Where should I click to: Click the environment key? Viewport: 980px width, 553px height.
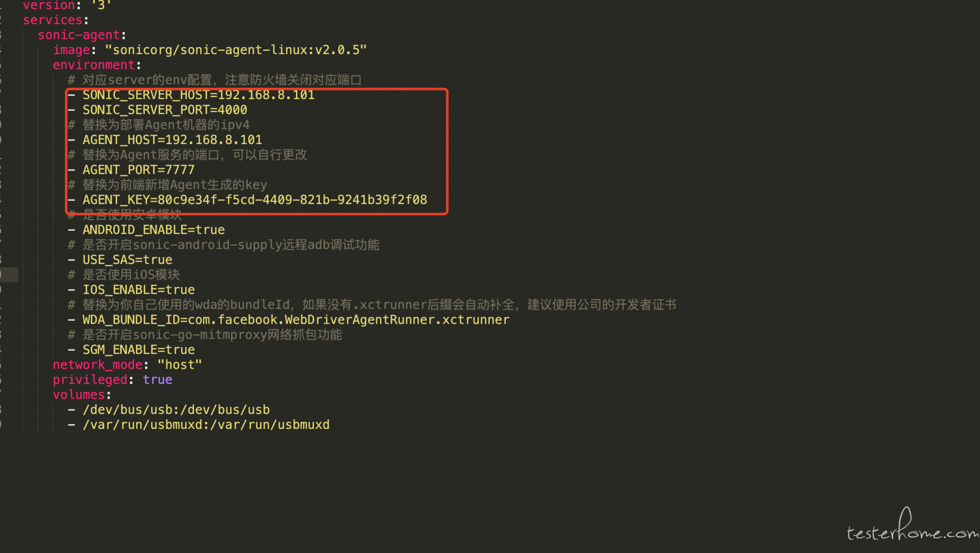tap(94, 65)
